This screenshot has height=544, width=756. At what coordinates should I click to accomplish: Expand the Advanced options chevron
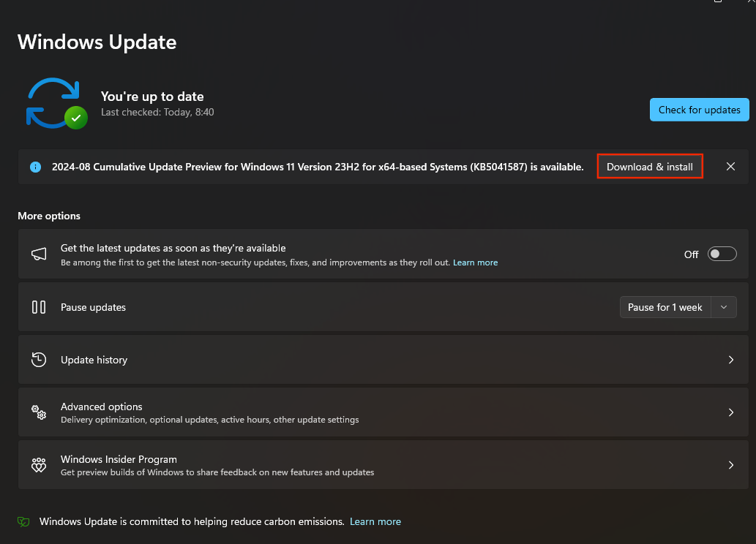click(730, 412)
